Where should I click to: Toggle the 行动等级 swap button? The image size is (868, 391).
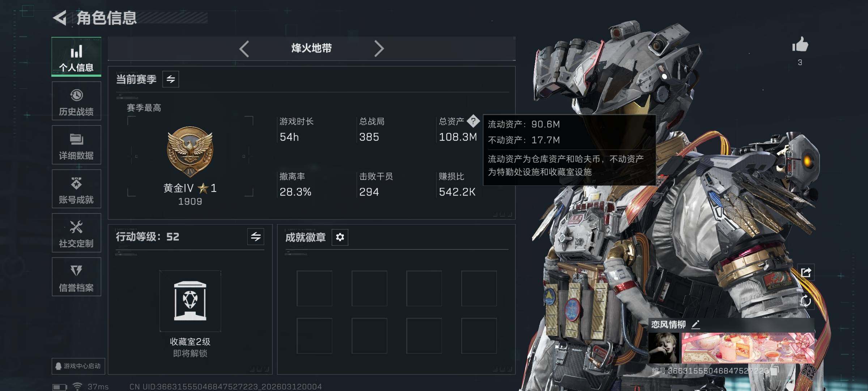point(256,237)
